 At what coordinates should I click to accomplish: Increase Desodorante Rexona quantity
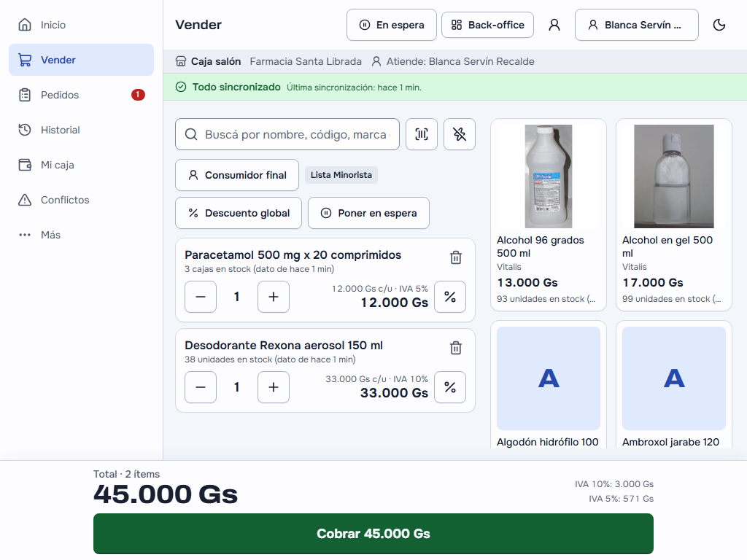click(274, 387)
